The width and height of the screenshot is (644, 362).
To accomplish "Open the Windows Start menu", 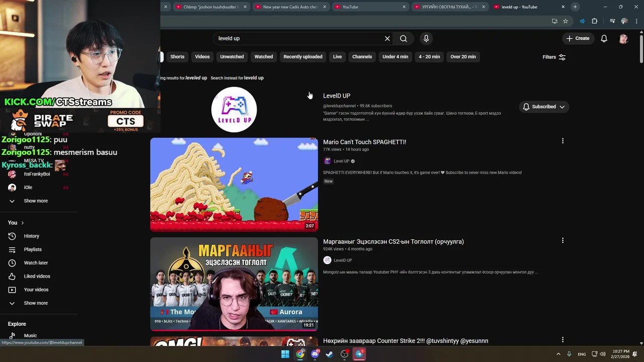I will [x=285, y=354].
